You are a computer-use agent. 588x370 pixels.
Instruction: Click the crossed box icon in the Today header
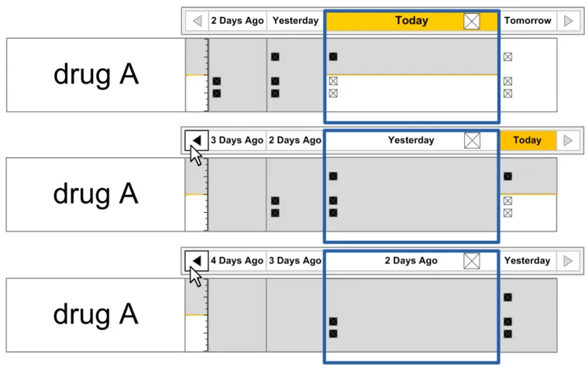pyautogui.click(x=472, y=21)
